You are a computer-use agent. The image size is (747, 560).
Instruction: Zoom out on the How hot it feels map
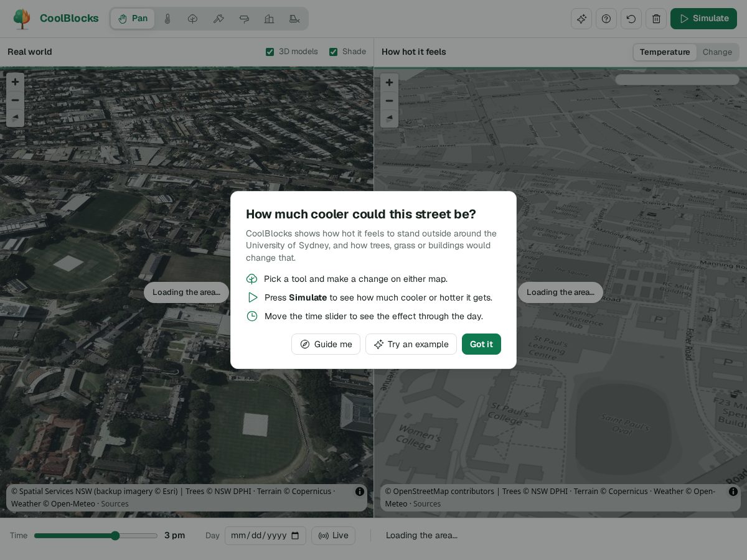[389, 100]
